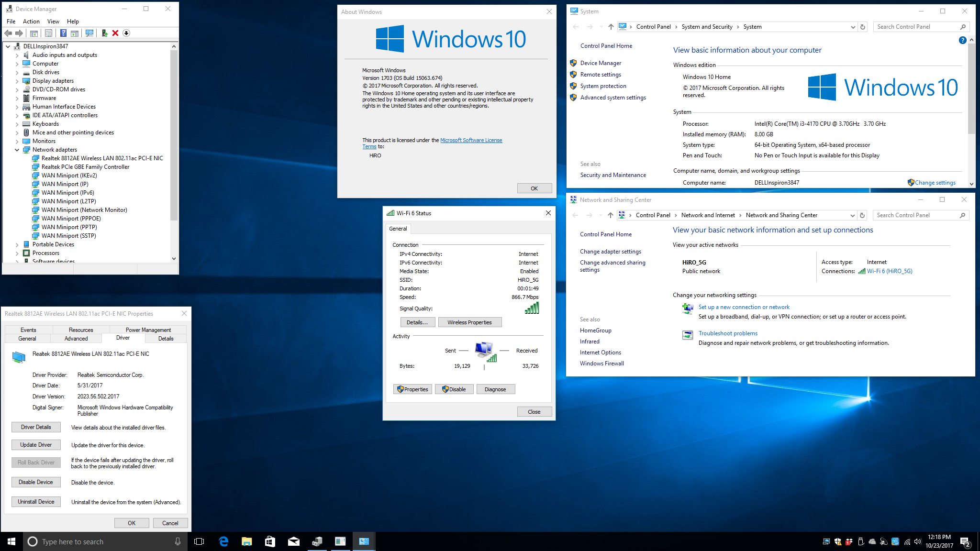This screenshot has height=551, width=980.
Task: Click Wireless Properties in Wi-Fi 6 Status
Action: tap(469, 322)
